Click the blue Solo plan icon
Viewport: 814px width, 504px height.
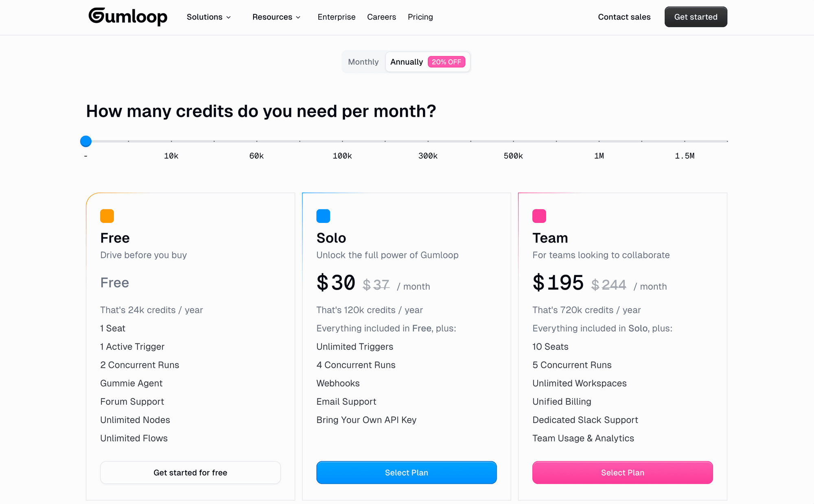(323, 216)
